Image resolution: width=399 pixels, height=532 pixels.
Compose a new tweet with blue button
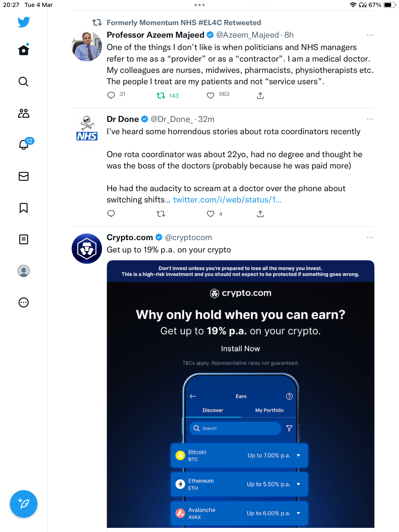click(x=24, y=504)
